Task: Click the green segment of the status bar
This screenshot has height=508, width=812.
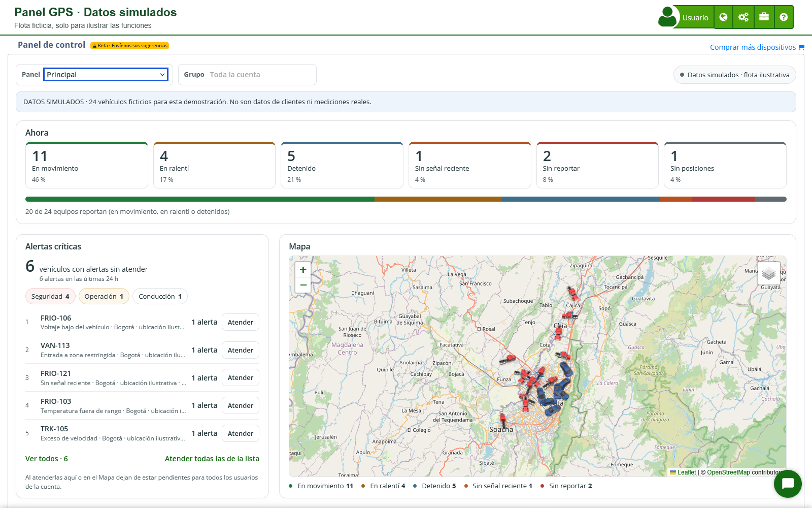Action: coord(200,199)
